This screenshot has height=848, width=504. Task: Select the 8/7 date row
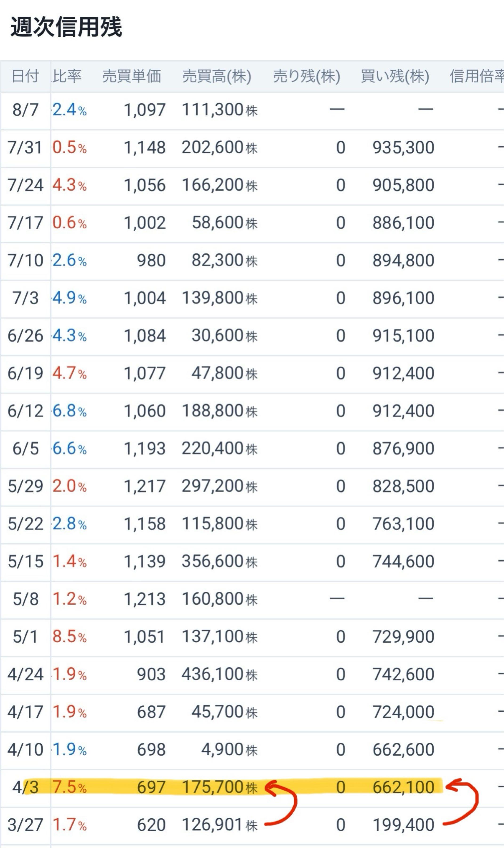(x=252, y=110)
